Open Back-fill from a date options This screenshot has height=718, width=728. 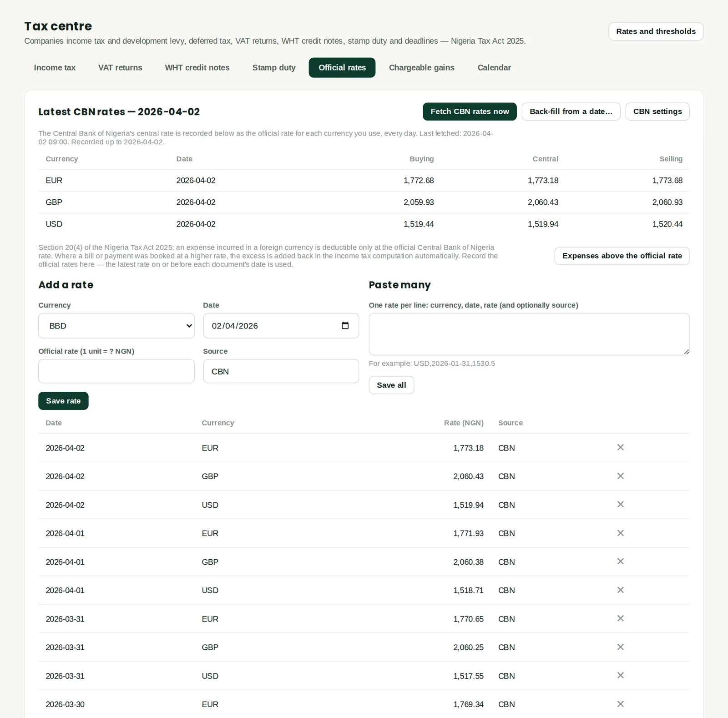click(x=571, y=111)
